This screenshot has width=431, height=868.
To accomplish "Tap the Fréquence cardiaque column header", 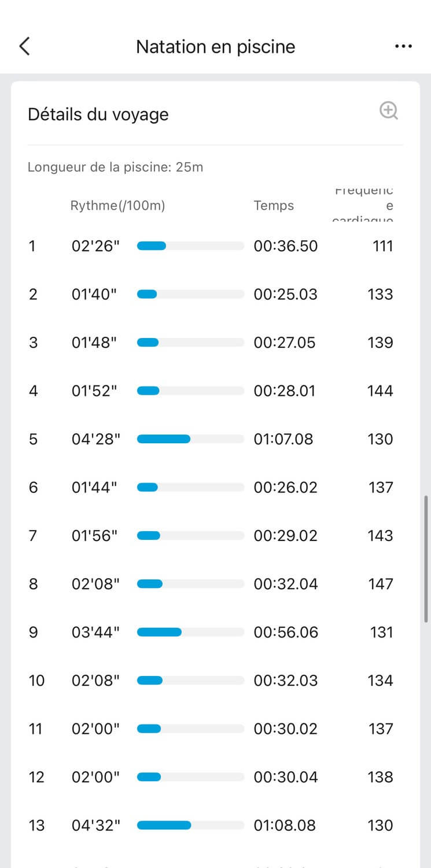I will coord(364,205).
